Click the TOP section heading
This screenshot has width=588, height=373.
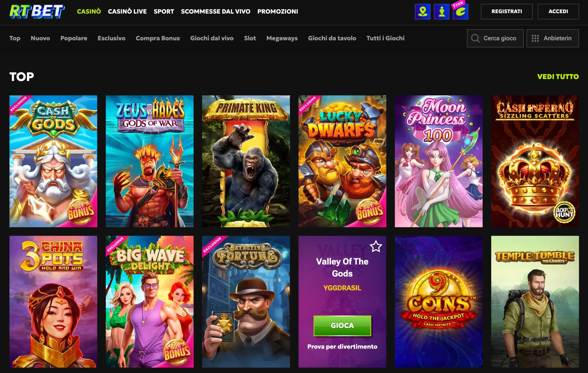pos(22,77)
